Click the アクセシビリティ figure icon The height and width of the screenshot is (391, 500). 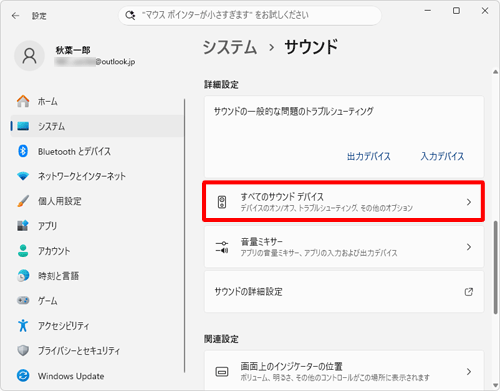23,325
